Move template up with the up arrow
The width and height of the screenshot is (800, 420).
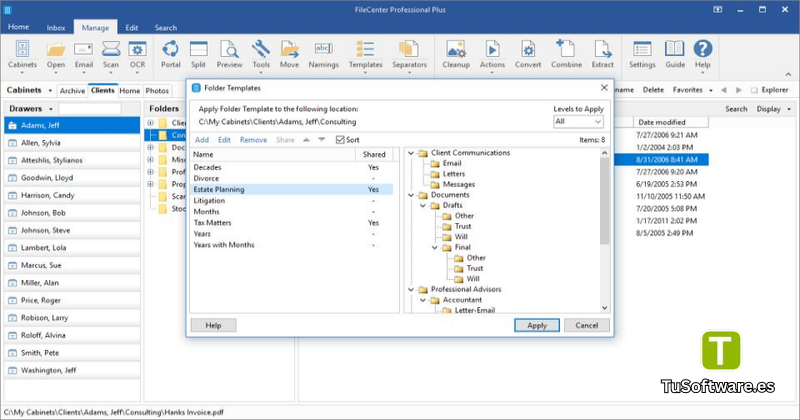[x=306, y=140]
